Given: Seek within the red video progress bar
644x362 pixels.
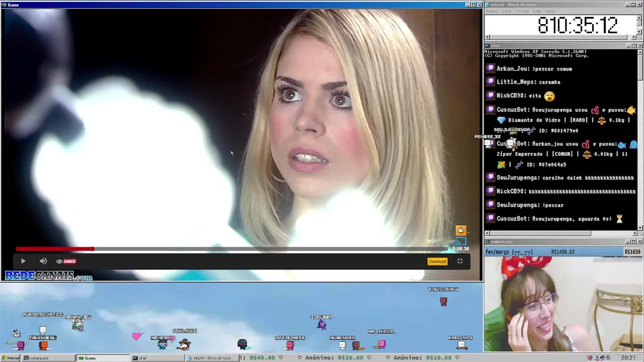Looking at the screenshot, I should click(54, 249).
